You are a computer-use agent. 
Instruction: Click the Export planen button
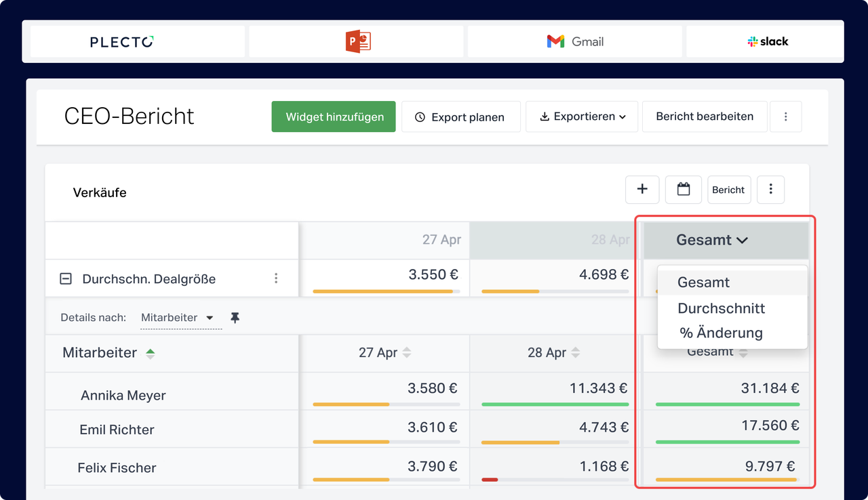point(461,117)
